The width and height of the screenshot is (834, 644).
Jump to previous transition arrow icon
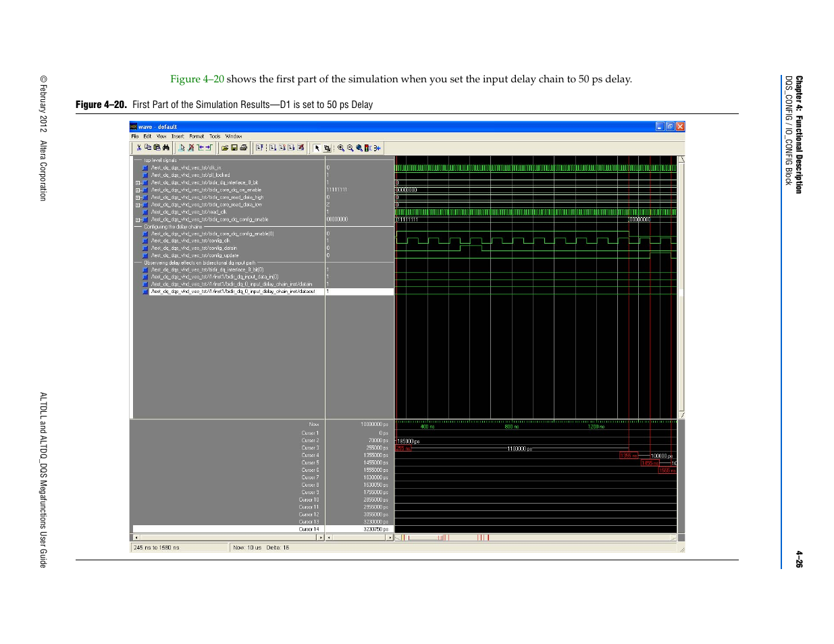click(200, 148)
